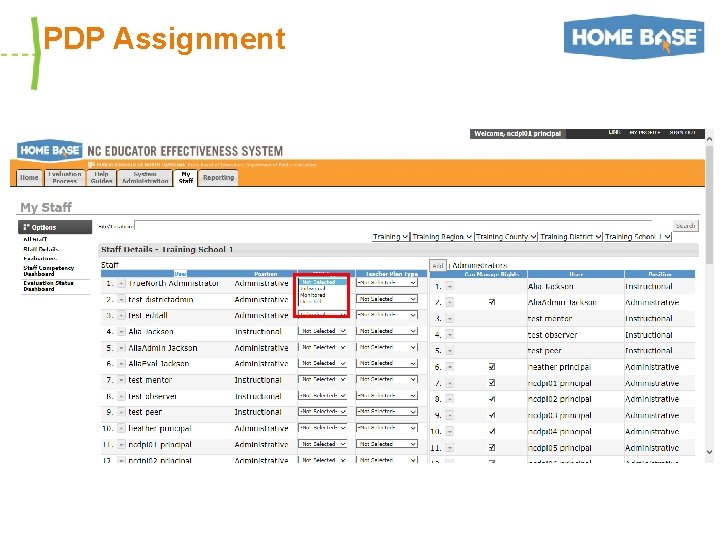The width and height of the screenshot is (720, 540).
Task: Click the Home Base logo on the slide corner
Action: [634, 37]
